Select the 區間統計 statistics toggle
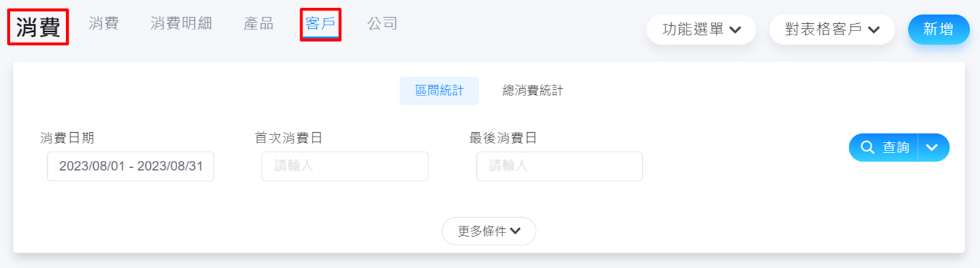The width and height of the screenshot is (980, 268). pos(439,91)
